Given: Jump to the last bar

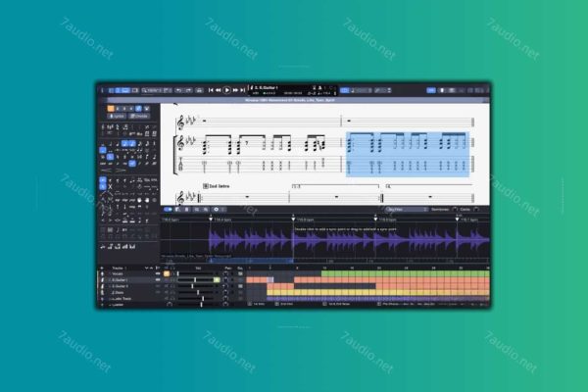Looking at the screenshot, I should (x=243, y=90).
